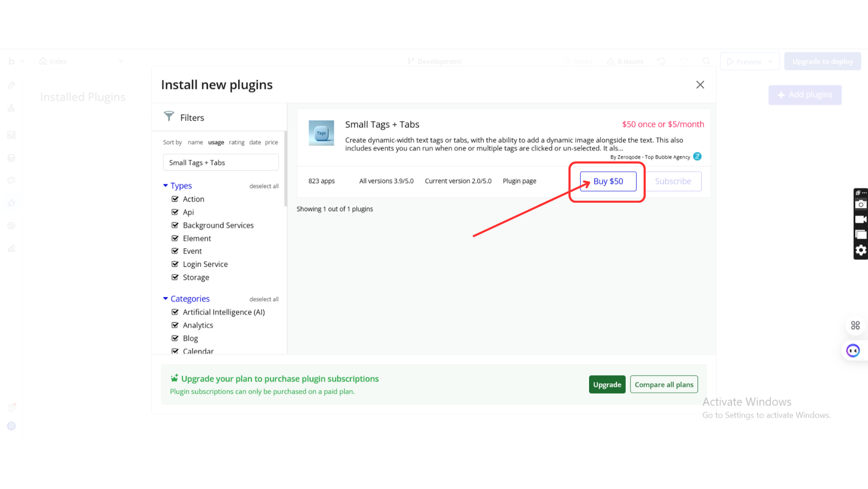Uncheck the Blog category checkbox
The width and height of the screenshot is (868, 489).
pos(175,338)
